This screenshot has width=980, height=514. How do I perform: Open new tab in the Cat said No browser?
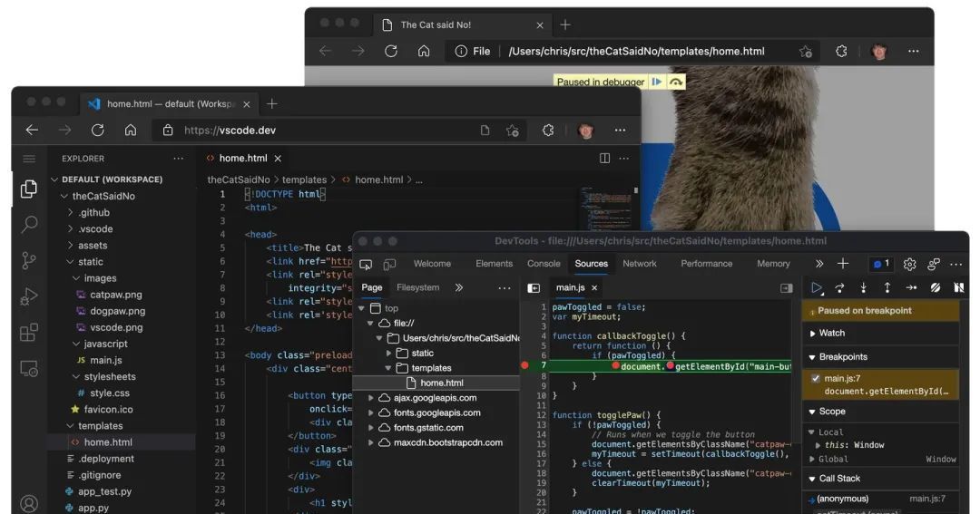coord(565,25)
